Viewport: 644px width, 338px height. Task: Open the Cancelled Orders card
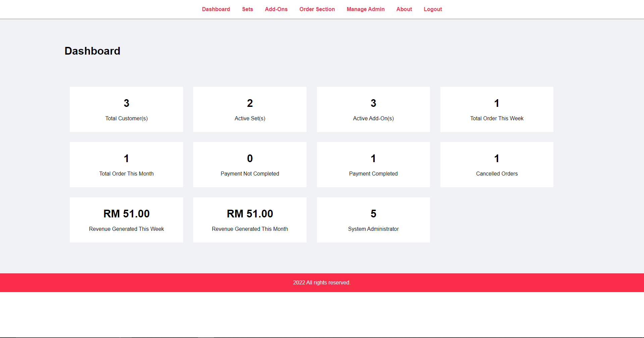496,164
